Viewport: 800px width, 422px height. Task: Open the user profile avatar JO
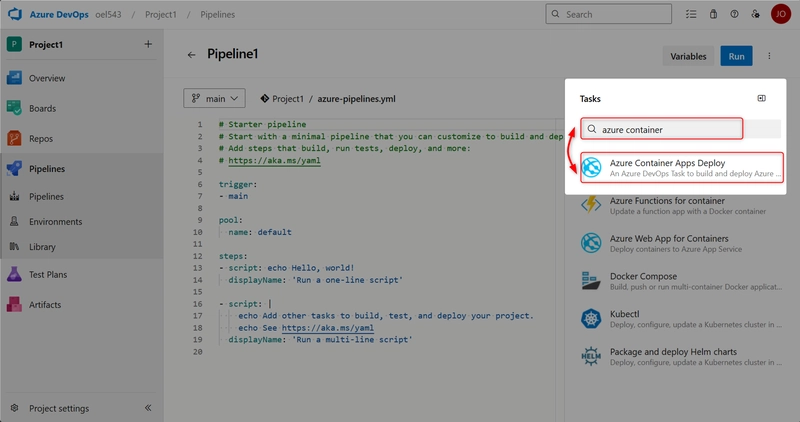tap(781, 15)
